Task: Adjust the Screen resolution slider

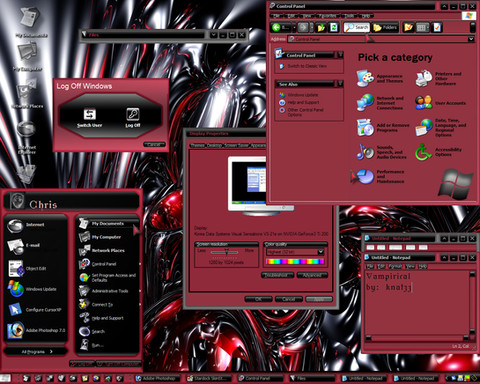Action: (x=226, y=252)
